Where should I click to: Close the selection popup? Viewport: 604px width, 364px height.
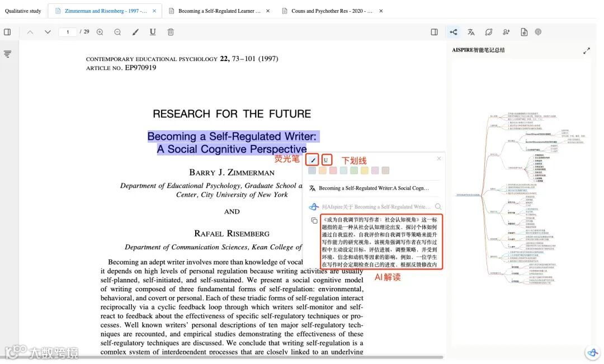click(x=439, y=158)
